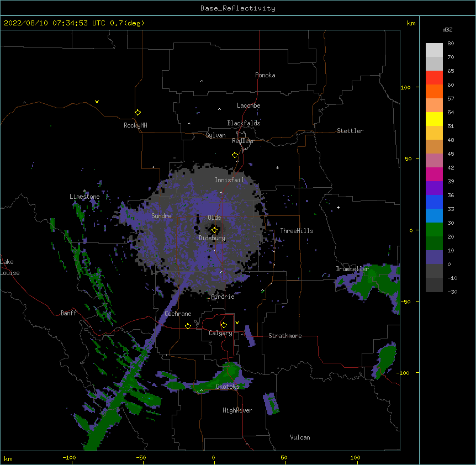Select the Lacombe city label
This screenshot has height=465, width=476.
[x=248, y=105]
